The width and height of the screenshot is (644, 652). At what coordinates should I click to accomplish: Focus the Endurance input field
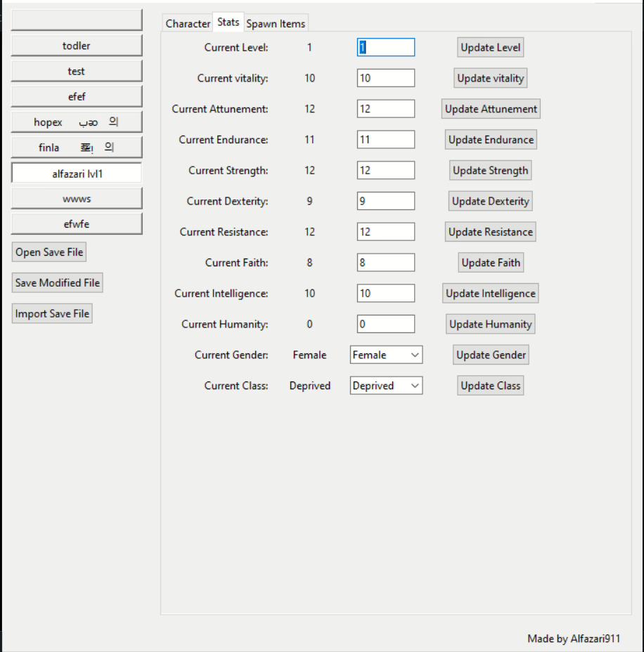(386, 140)
